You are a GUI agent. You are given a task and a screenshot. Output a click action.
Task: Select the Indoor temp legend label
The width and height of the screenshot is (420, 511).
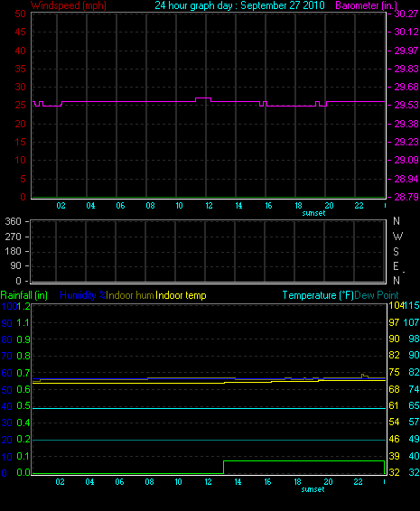181,295
